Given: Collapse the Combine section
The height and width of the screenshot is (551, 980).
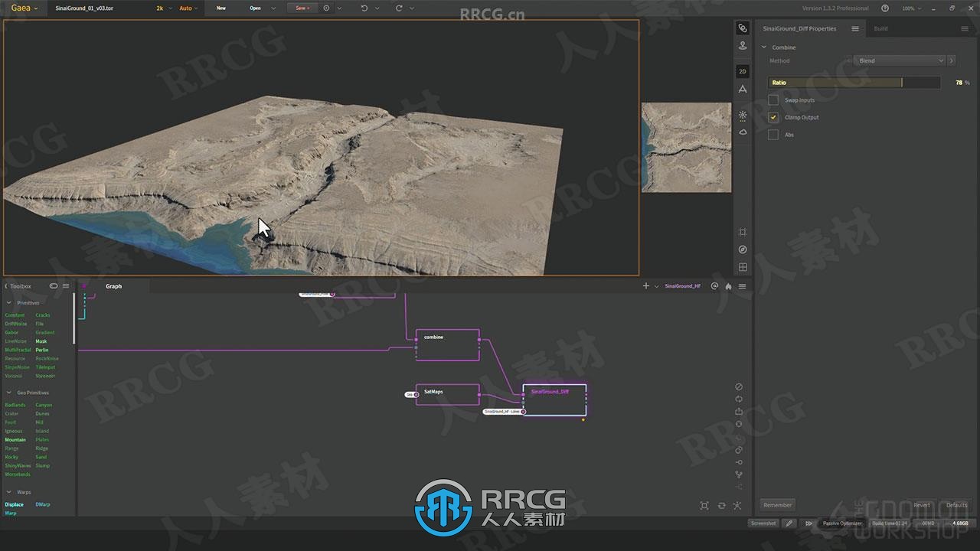Looking at the screenshot, I should (764, 47).
